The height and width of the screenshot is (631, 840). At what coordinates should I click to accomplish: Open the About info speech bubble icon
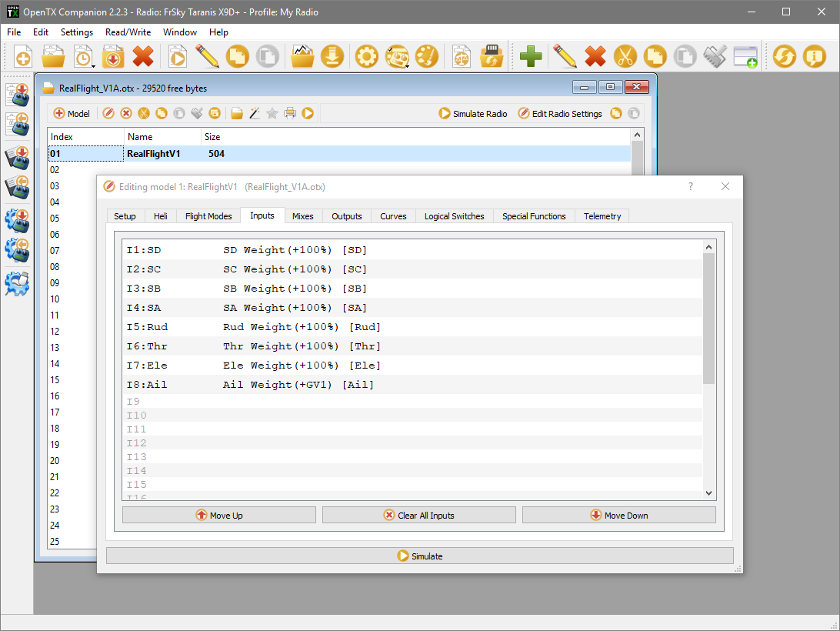pos(815,56)
